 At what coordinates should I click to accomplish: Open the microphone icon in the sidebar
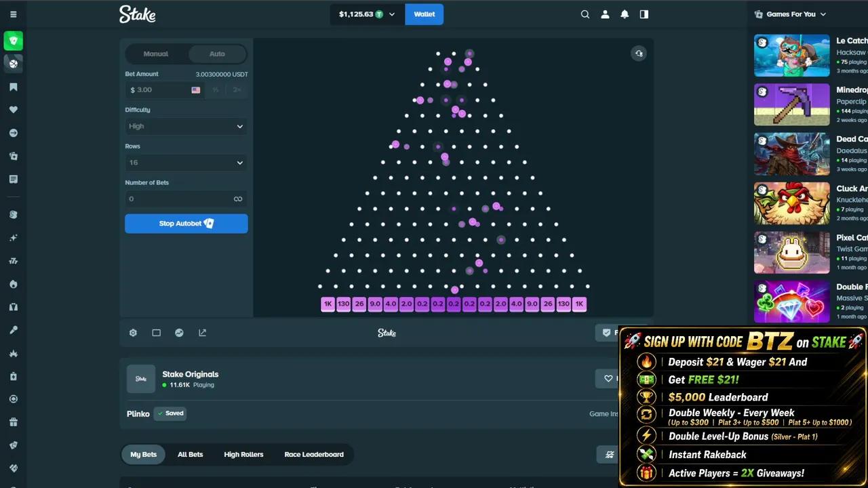pyautogui.click(x=13, y=330)
